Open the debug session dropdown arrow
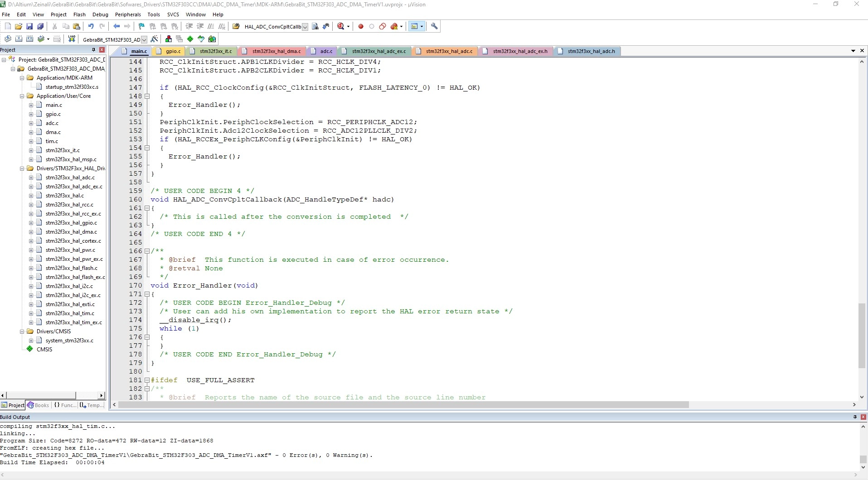868x480 pixels. point(348,26)
